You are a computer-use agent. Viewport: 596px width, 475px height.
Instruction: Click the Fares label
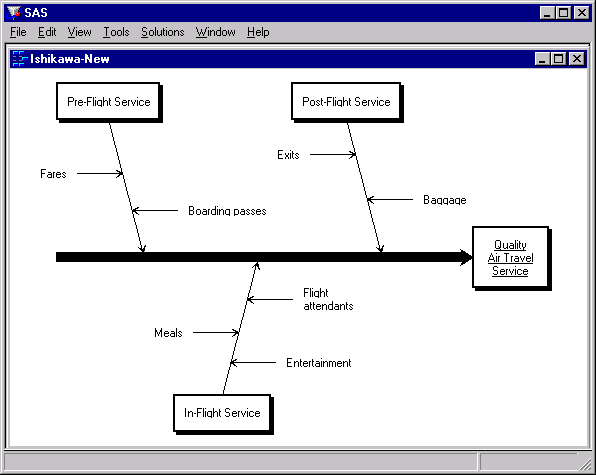[x=53, y=174]
